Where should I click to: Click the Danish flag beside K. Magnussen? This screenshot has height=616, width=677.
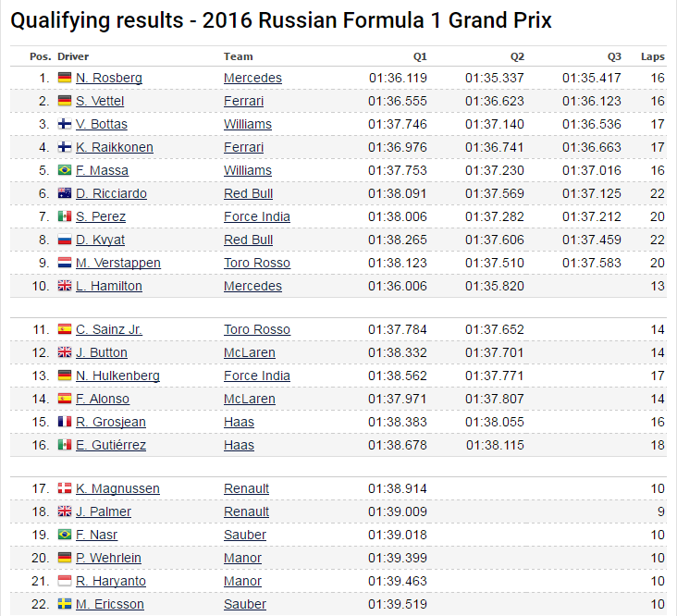click(x=64, y=488)
